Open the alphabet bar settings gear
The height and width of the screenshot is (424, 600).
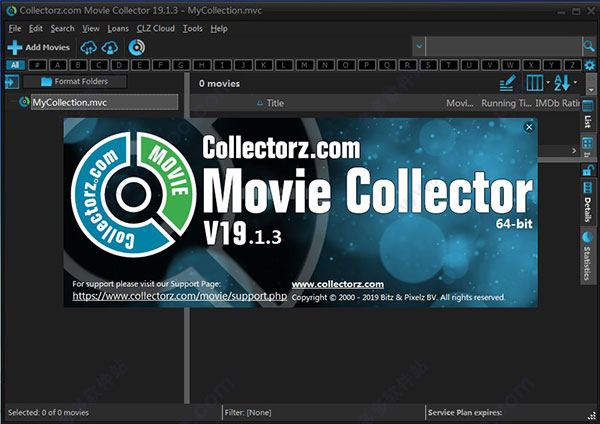tap(590, 65)
